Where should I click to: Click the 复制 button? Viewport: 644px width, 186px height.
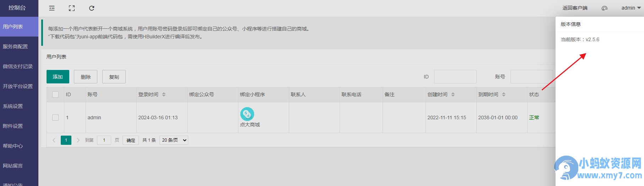coord(114,77)
